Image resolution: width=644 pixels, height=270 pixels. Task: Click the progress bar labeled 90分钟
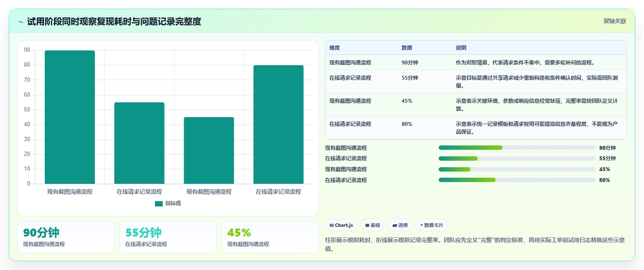(517, 148)
